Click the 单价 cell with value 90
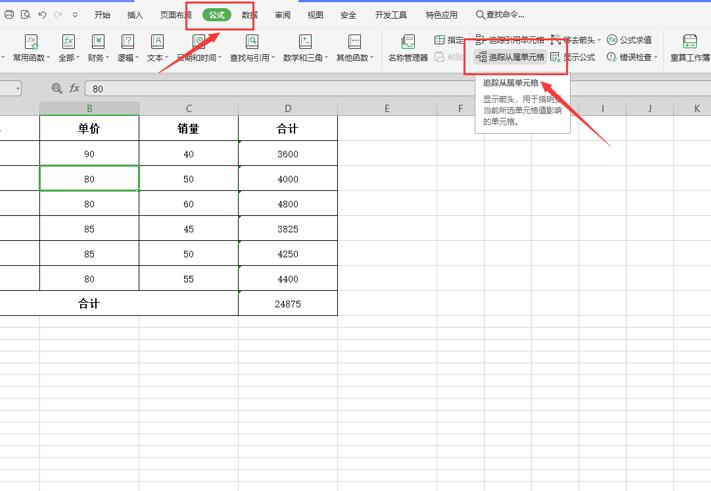The image size is (711, 491). pyautogui.click(x=89, y=154)
